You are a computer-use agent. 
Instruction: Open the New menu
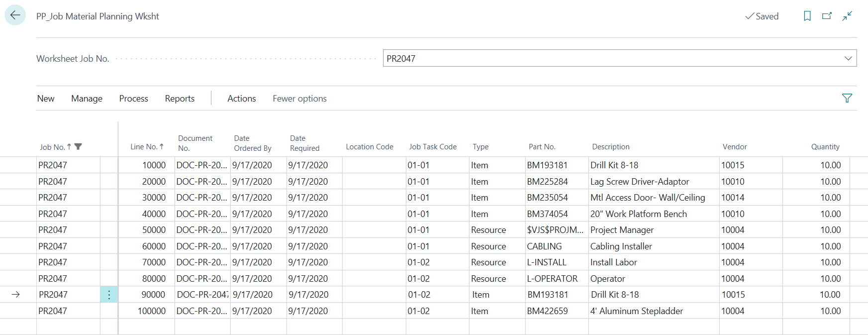click(46, 99)
